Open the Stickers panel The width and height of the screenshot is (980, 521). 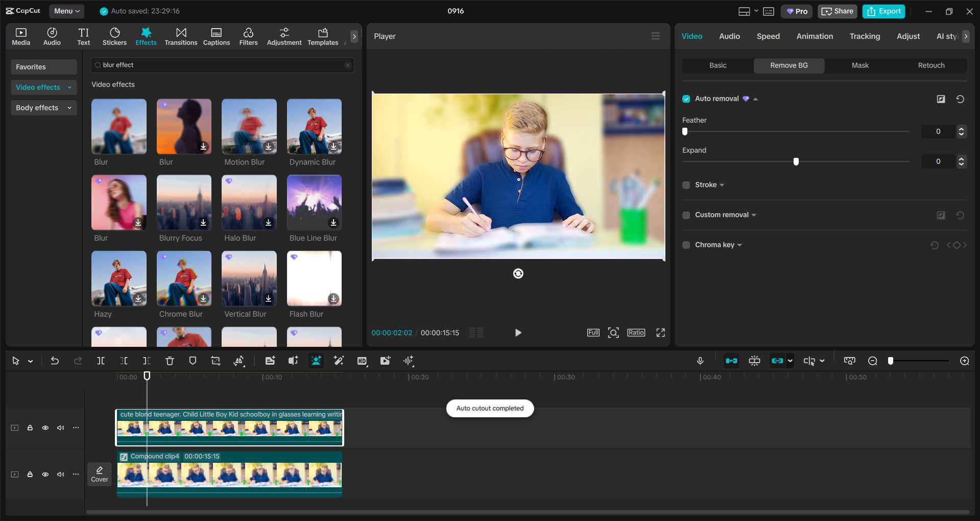114,36
